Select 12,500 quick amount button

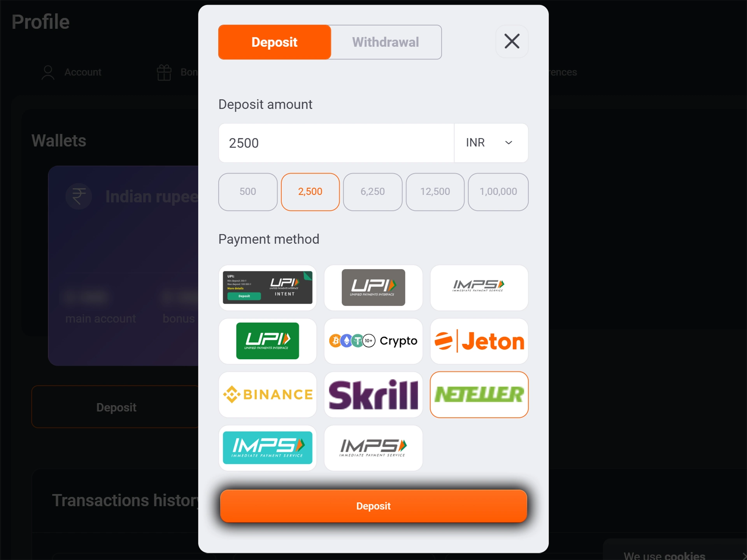(435, 191)
